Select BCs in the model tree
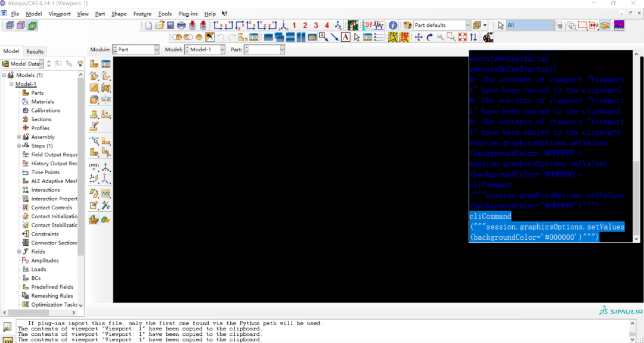 tap(36, 278)
